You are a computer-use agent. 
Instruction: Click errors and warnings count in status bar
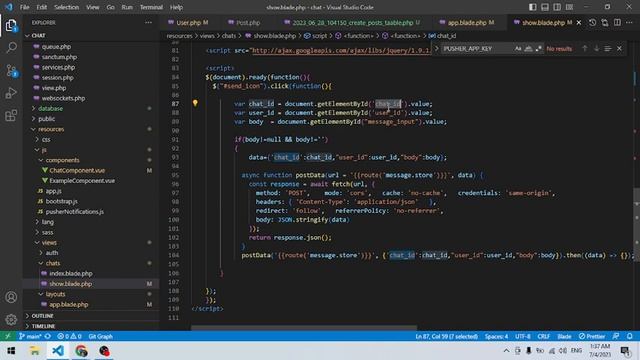(69, 336)
